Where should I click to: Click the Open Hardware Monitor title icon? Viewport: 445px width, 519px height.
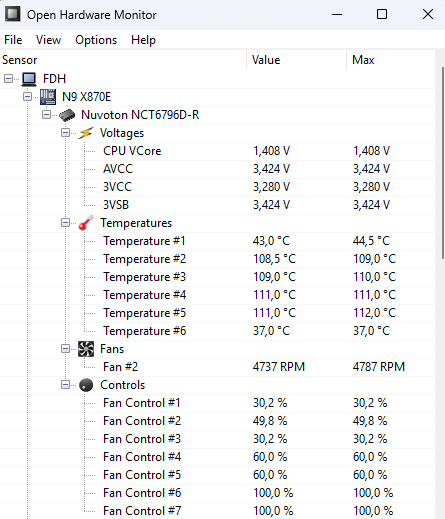click(x=12, y=14)
